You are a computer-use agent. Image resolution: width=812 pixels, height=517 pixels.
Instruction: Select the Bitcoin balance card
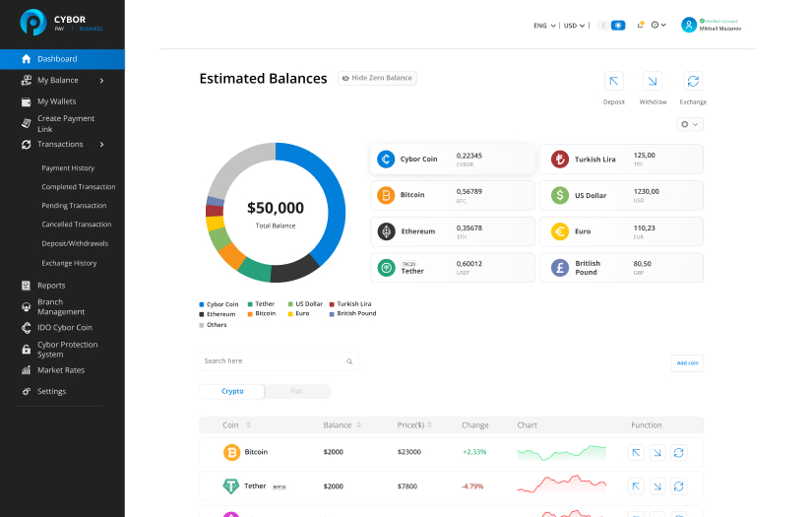pyautogui.click(x=453, y=195)
